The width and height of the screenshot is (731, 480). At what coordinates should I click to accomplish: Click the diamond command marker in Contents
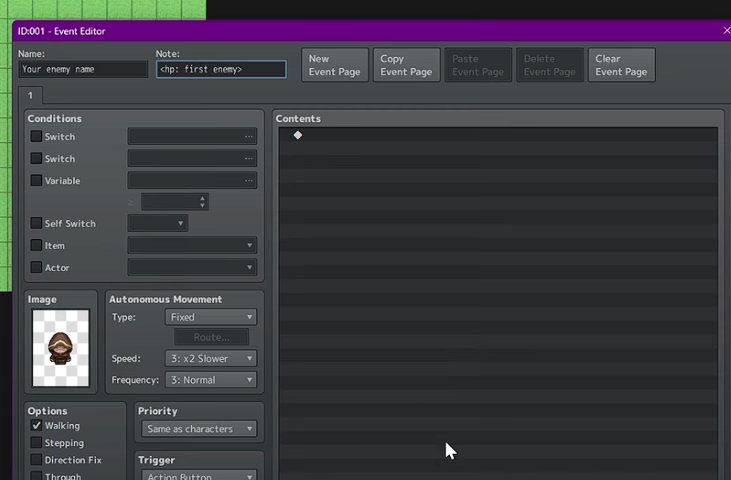click(298, 135)
